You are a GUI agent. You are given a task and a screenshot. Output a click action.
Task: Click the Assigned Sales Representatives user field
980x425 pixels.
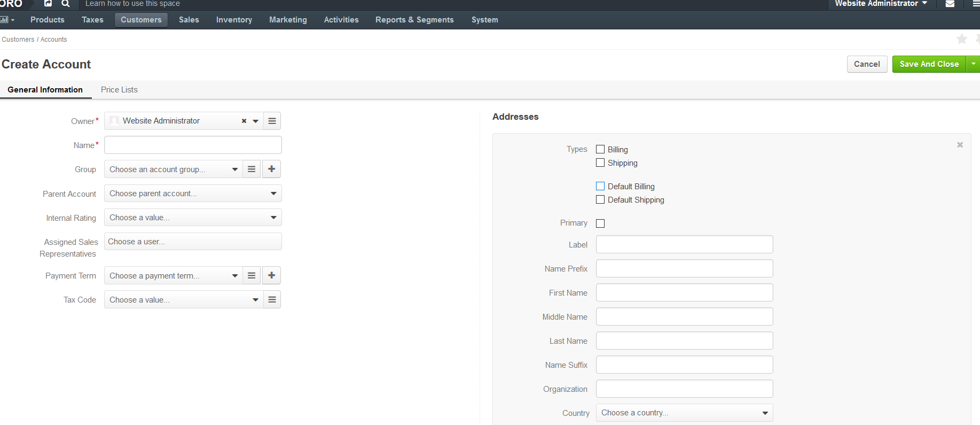point(193,242)
